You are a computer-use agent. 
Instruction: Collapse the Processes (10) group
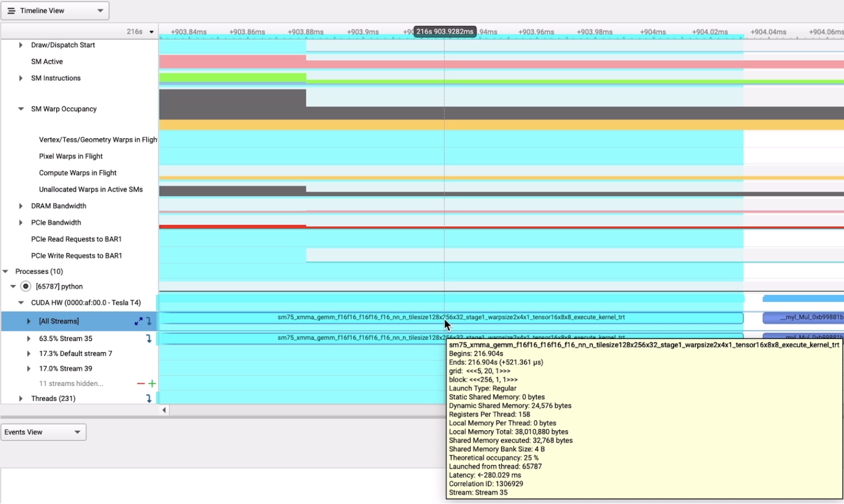click(6, 271)
